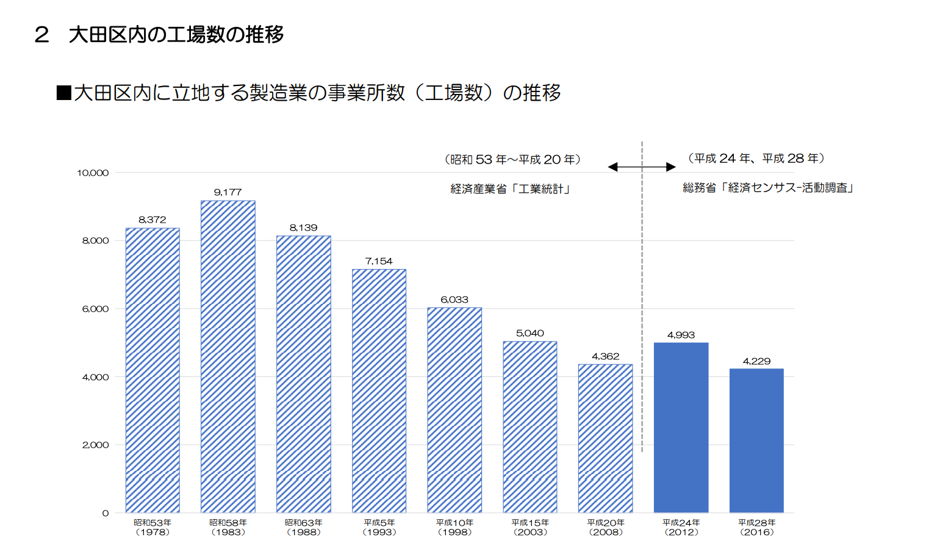Viewport: 926px width, 560px height.
Task: Select the 昭和53年 (1978) hatched bar
Action: click(153, 370)
